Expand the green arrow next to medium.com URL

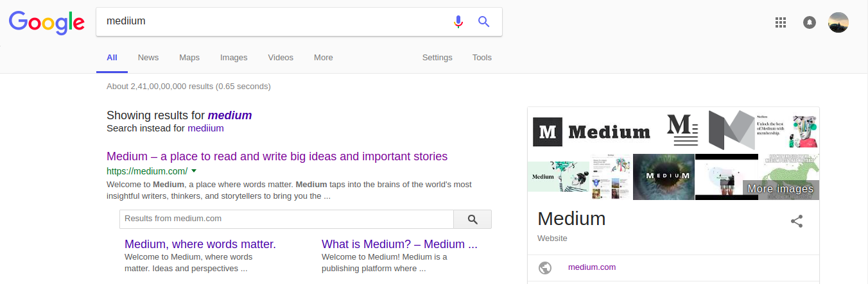pos(194,171)
